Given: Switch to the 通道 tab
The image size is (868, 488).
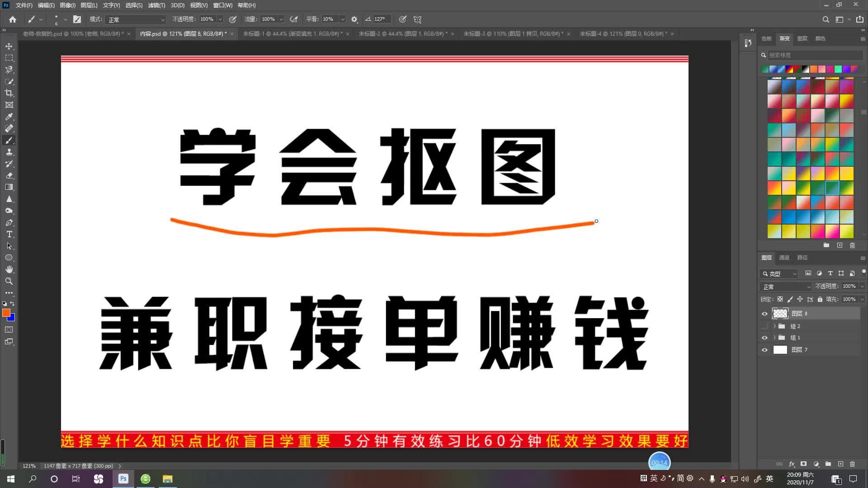Looking at the screenshot, I should (784, 258).
